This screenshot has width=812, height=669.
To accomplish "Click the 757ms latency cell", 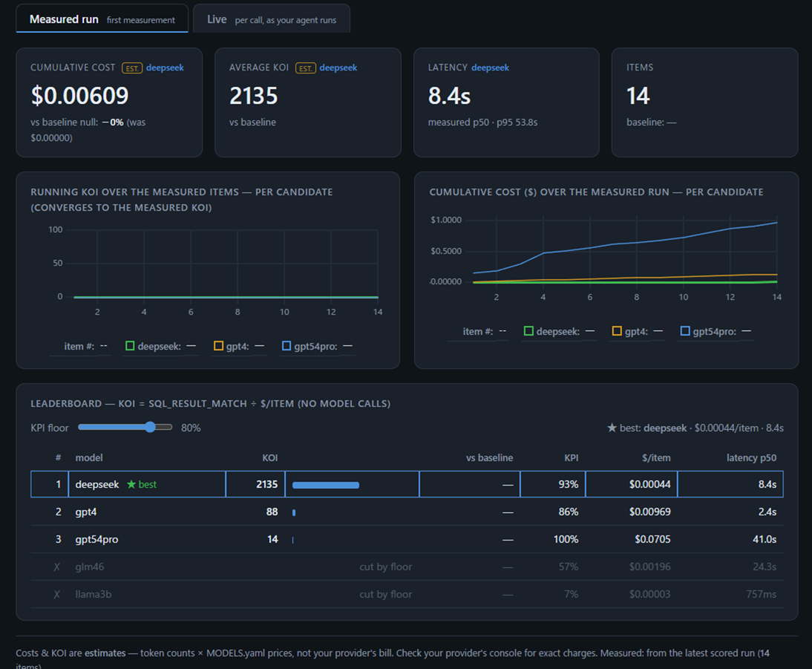I will [762, 594].
